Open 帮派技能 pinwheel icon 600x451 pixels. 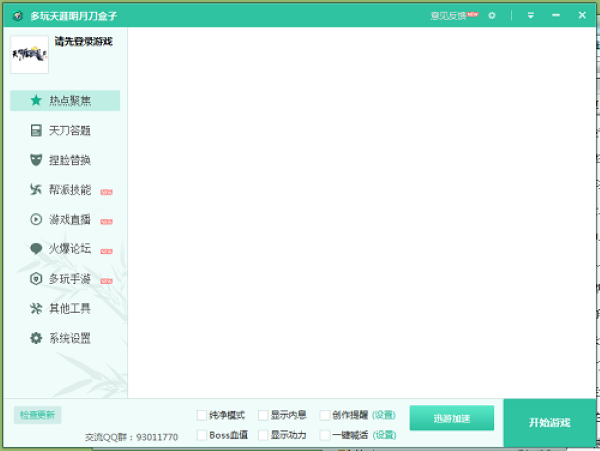(36, 189)
